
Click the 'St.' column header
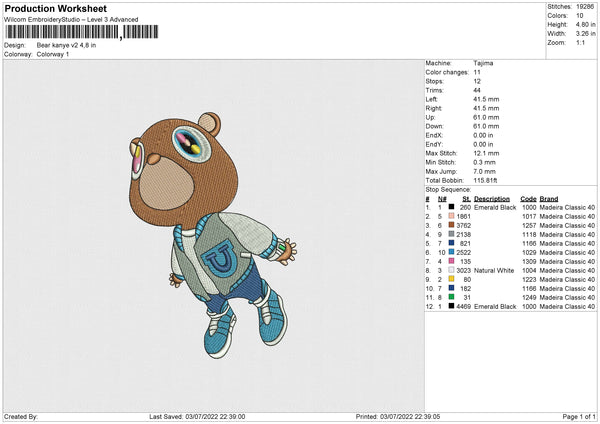point(466,199)
